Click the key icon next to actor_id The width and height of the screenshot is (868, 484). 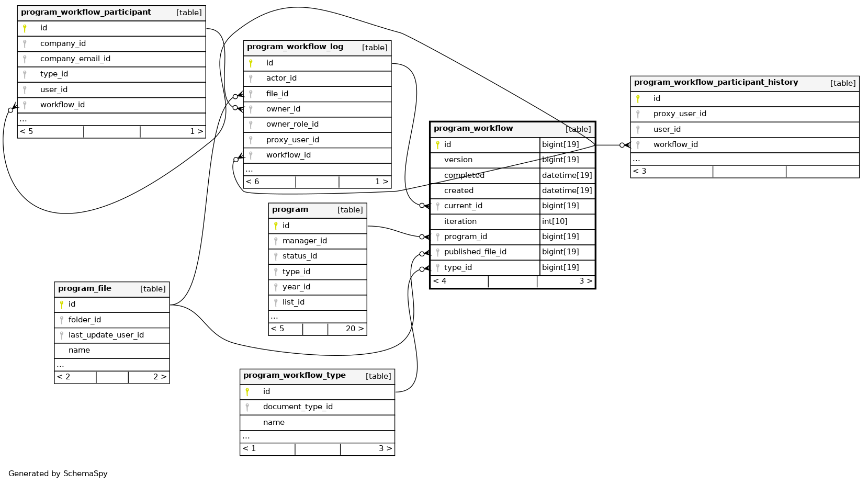(x=251, y=78)
